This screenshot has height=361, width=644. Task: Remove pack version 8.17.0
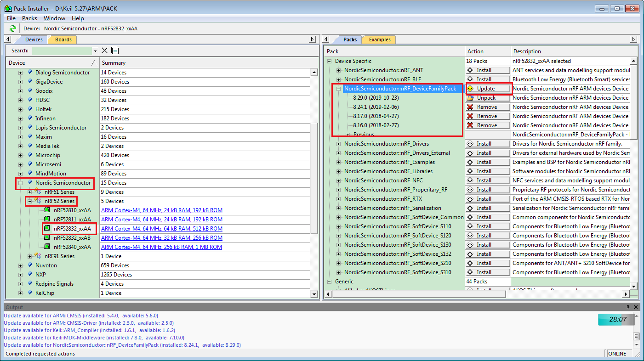click(488, 116)
